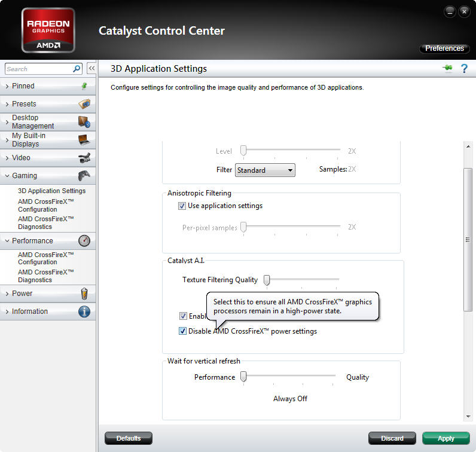Screen dimensions: 476x452
Task: Click the Information blue i icon
Action: click(x=84, y=311)
